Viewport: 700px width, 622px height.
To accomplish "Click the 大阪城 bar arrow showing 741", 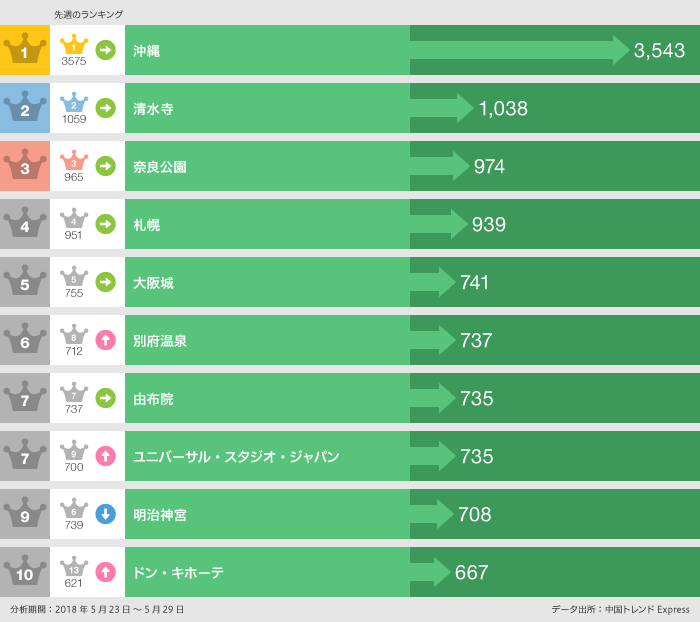I will (433, 282).
